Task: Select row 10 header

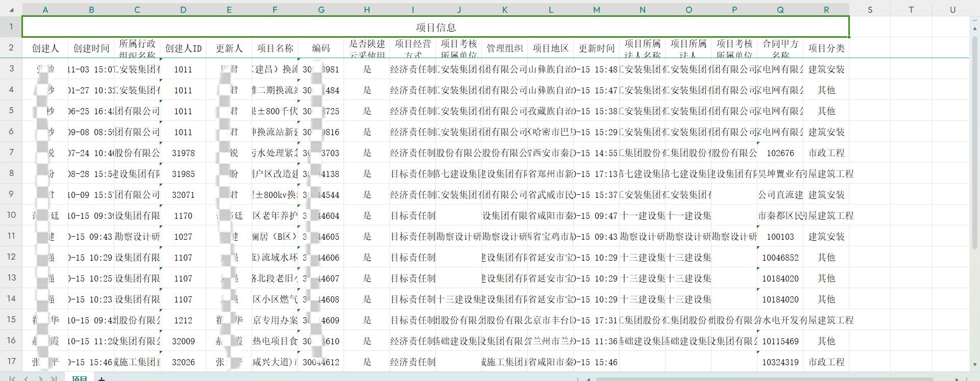Action: pos(11,215)
